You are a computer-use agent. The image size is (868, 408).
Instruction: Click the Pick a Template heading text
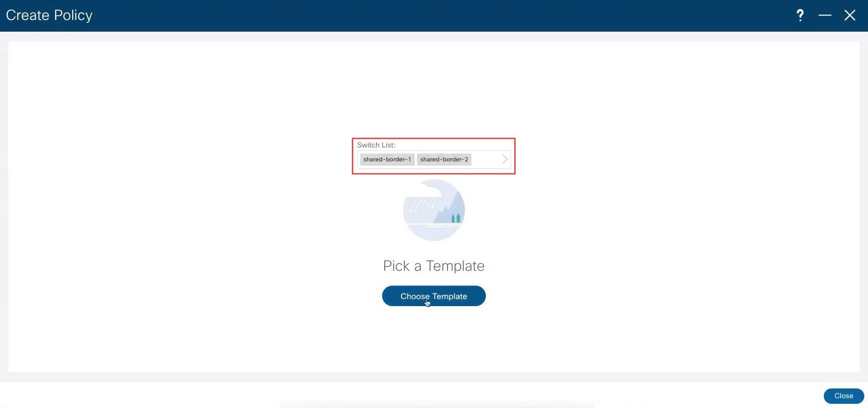pos(434,266)
